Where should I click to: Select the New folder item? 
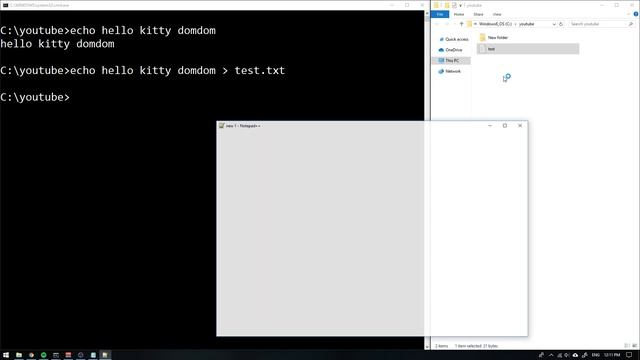[x=493, y=38]
